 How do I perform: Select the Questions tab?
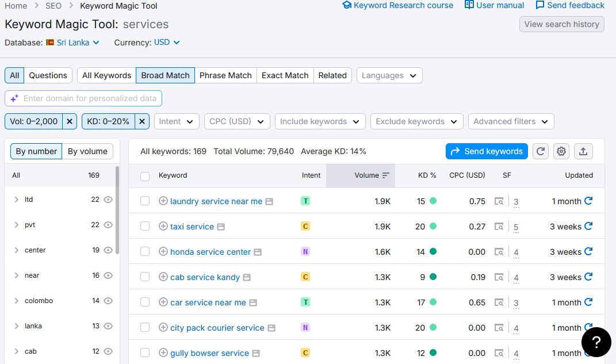48,75
